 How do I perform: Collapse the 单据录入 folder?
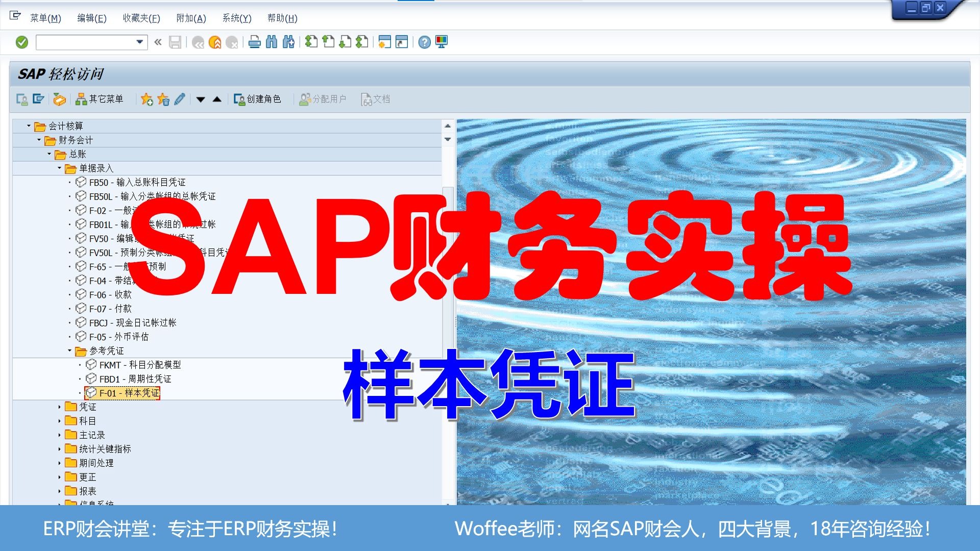[x=60, y=168]
